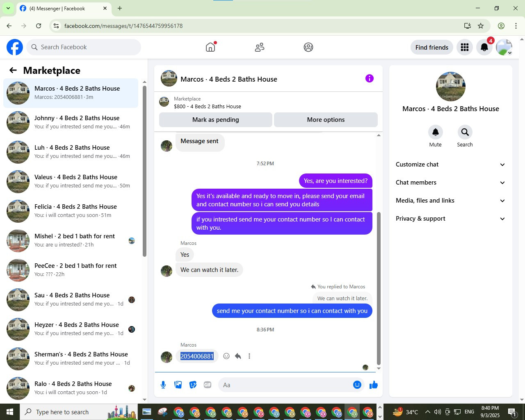
Task: Open Chrome profile icon
Action: pyautogui.click(x=501, y=26)
